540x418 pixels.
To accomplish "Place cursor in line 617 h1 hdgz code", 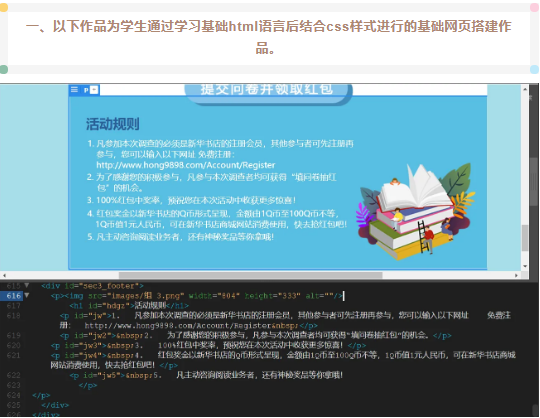I will point(129,305).
